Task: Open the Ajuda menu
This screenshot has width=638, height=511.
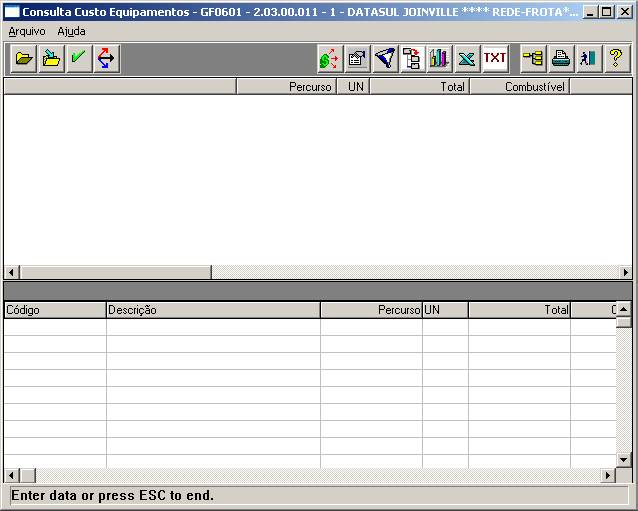Action: tap(71, 31)
